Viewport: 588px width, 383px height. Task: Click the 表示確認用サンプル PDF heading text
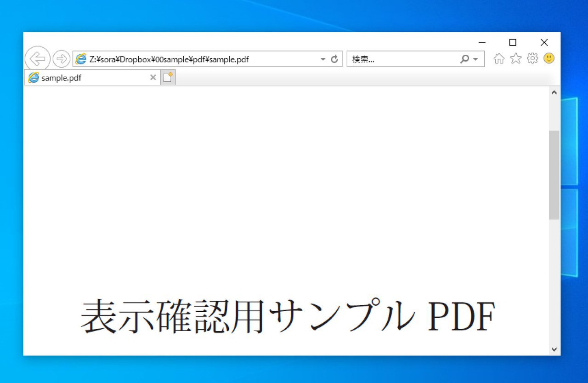coord(288,316)
